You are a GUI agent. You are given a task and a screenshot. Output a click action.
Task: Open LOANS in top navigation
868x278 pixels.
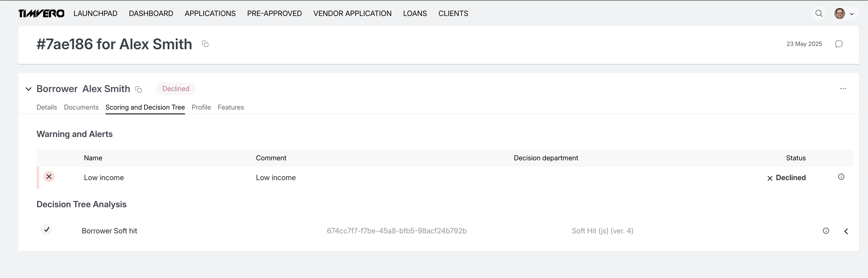tap(415, 13)
